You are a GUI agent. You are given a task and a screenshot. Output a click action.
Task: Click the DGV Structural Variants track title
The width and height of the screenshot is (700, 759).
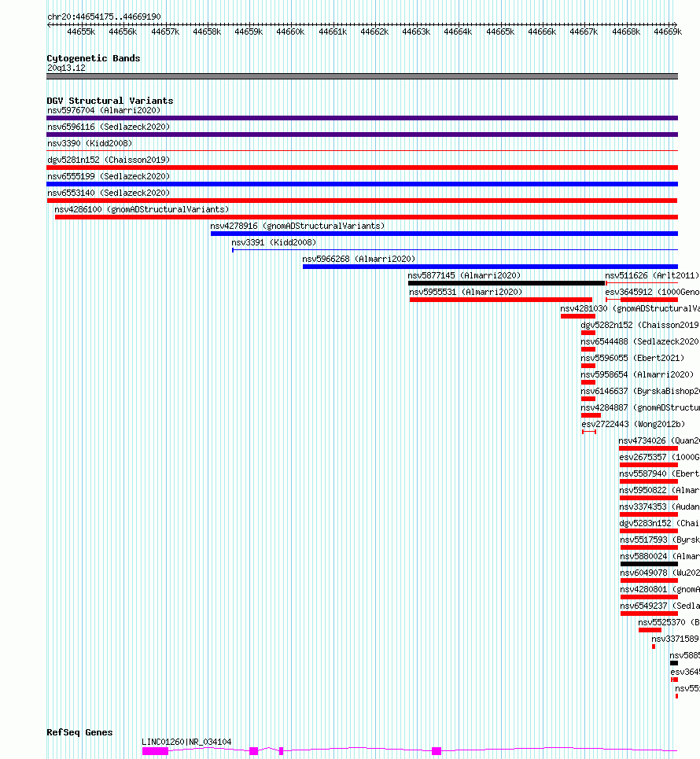[x=110, y=101]
